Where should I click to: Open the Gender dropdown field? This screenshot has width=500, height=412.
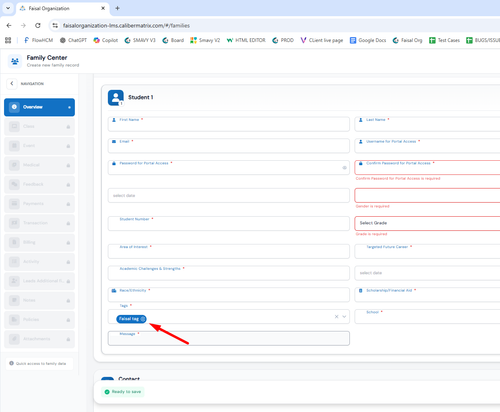tap(427, 195)
